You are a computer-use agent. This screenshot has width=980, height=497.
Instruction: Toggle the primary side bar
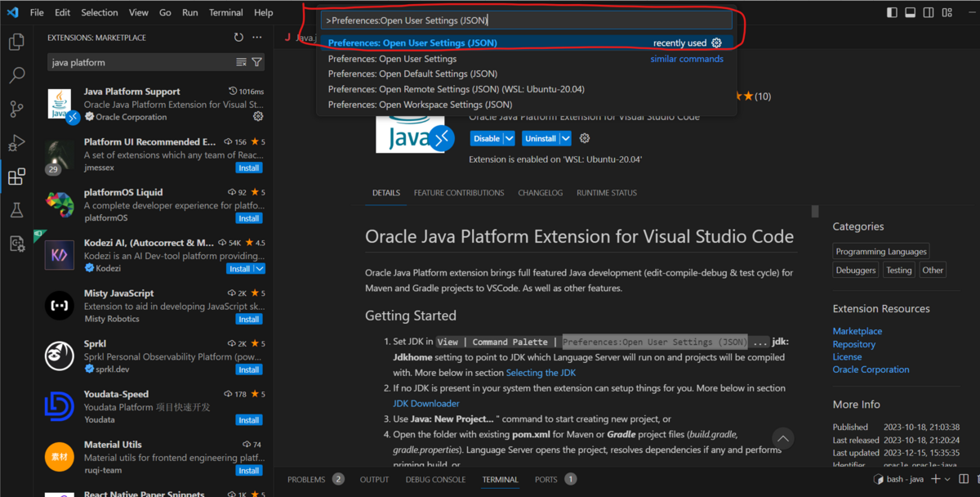coord(893,12)
